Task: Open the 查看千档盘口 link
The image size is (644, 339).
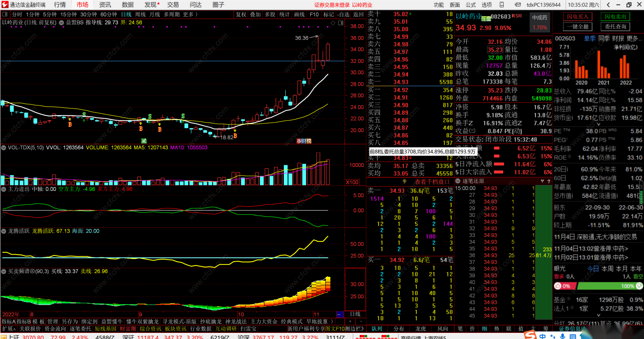Action: [x=432, y=182]
